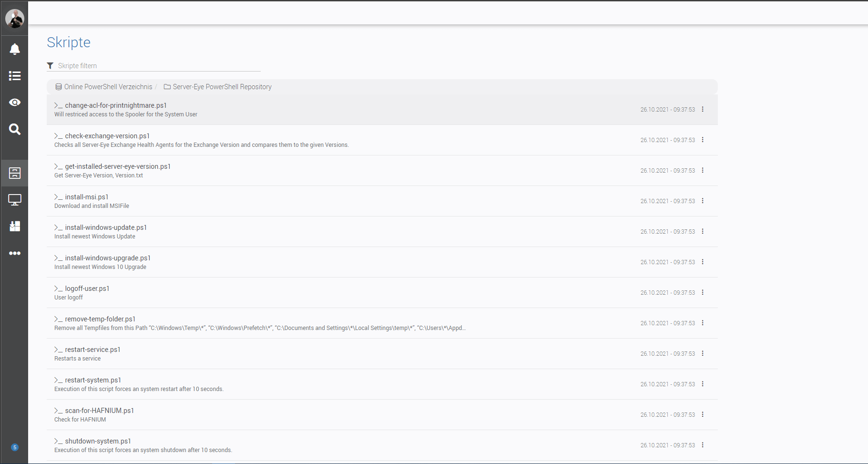
Task: Open three-dot menu for install-msi.ps1
Action: (x=703, y=201)
